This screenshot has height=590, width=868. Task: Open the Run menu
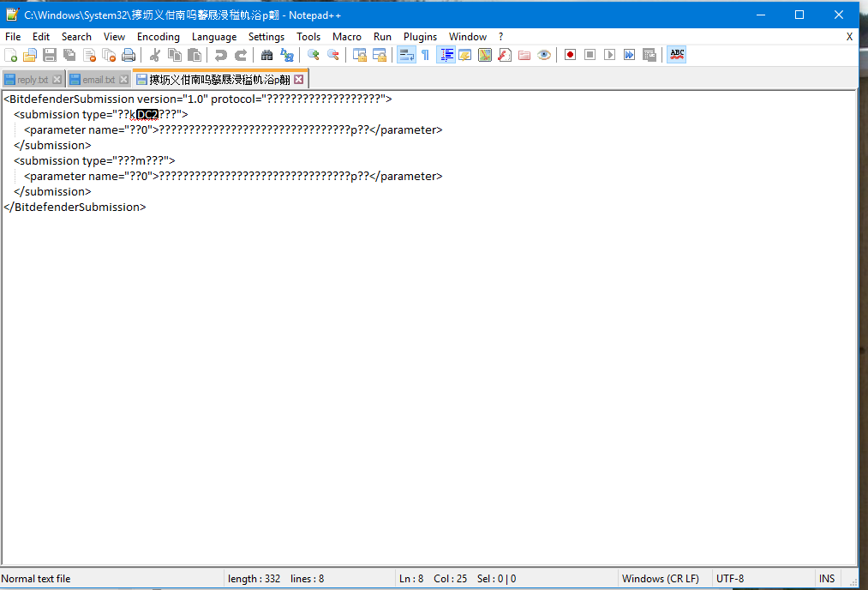pyautogui.click(x=382, y=37)
